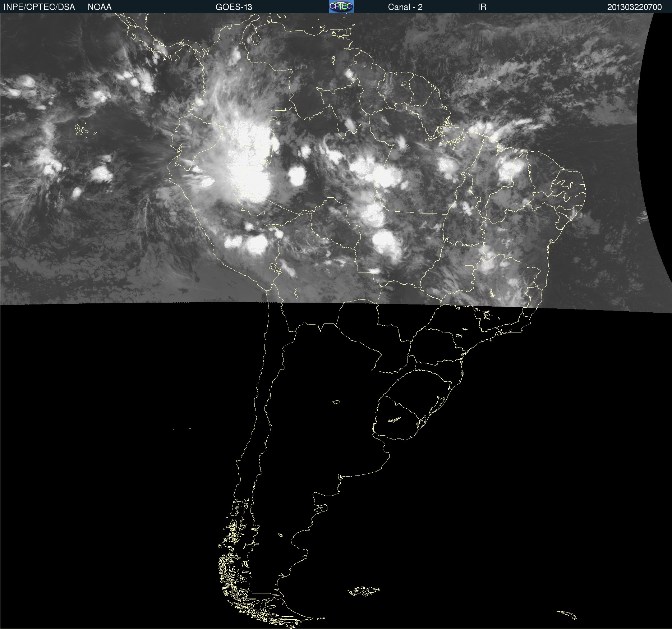Click the 201303220700 timestamp

(634, 7)
